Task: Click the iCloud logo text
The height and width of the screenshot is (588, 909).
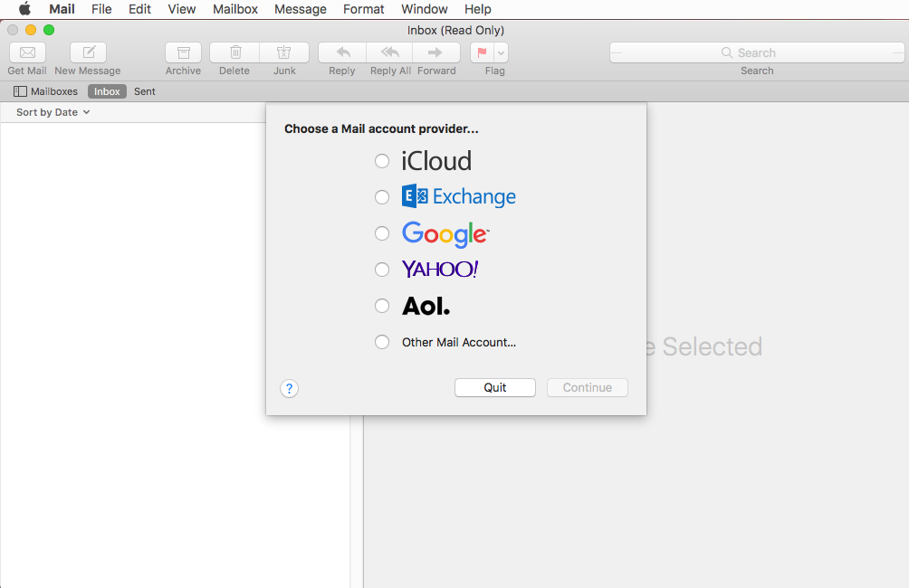Action: [436, 161]
